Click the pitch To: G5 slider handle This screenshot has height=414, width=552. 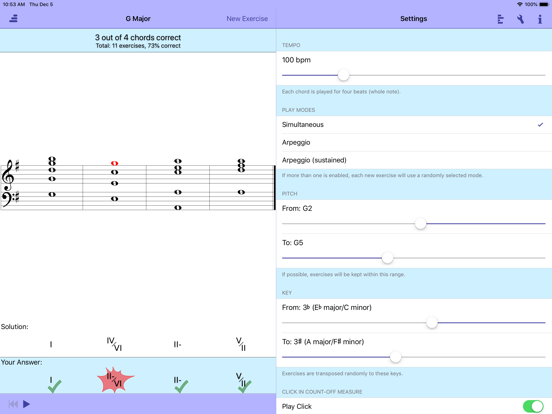pos(387,258)
